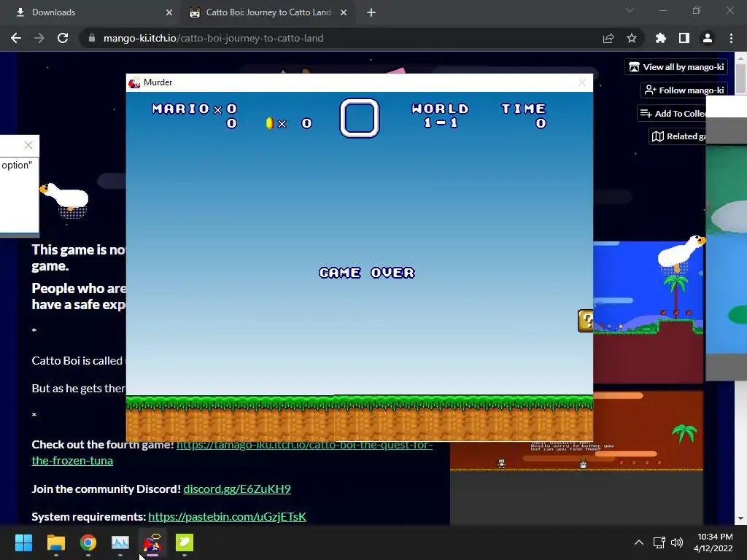Open the Chrome profile menu
Viewport: 747px width, 560px height.
tap(708, 38)
